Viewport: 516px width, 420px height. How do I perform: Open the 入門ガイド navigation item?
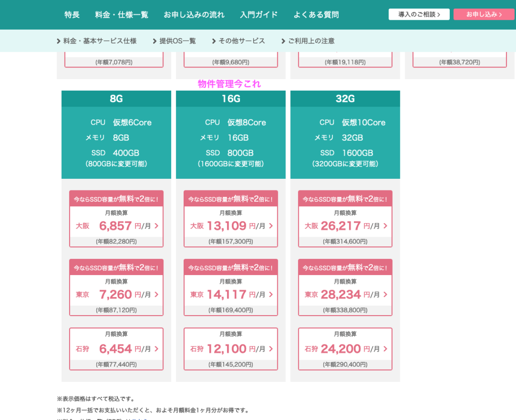click(x=258, y=15)
